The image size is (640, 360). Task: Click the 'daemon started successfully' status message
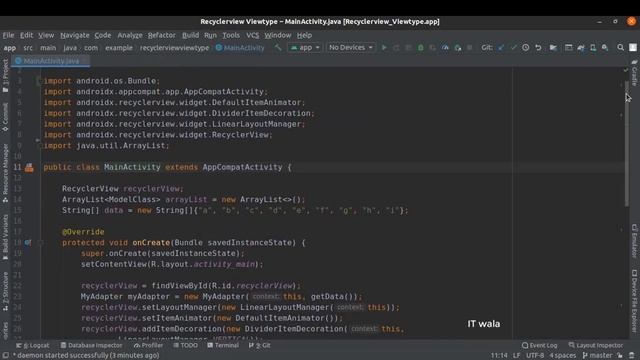pyautogui.click(x=86, y=356)
